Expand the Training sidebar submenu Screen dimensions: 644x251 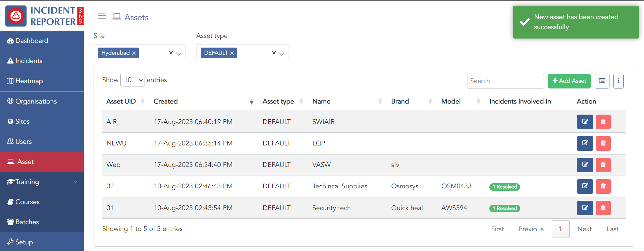tap(75, 182)
